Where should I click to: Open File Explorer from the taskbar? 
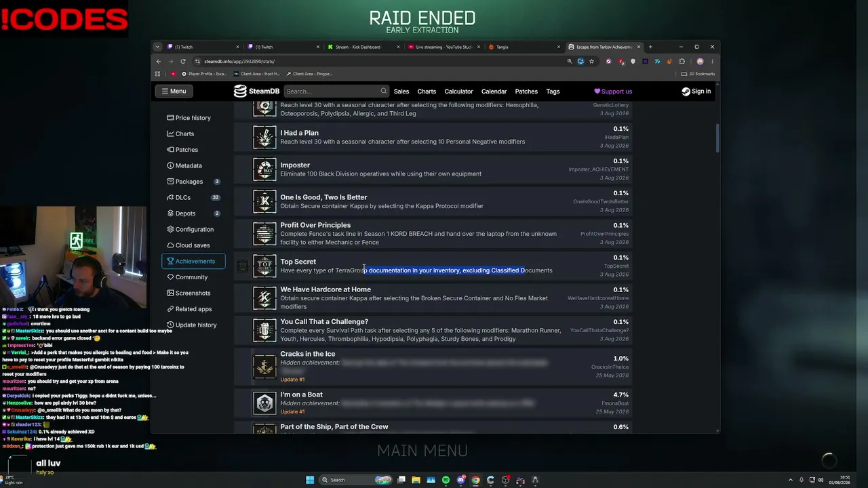(416, 480)
